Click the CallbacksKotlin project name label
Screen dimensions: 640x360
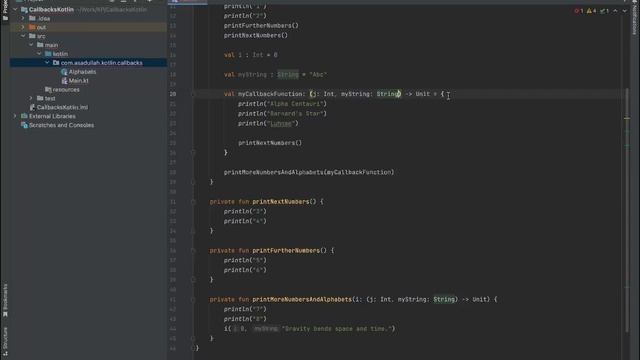coord(51,9)
